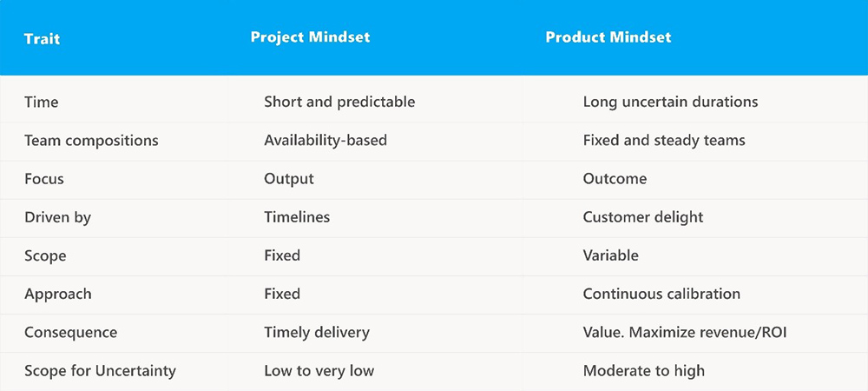Select Value. Maximize revenue/ROI cell
Viewport: 868px width, 391px height.
coord(685,332)
